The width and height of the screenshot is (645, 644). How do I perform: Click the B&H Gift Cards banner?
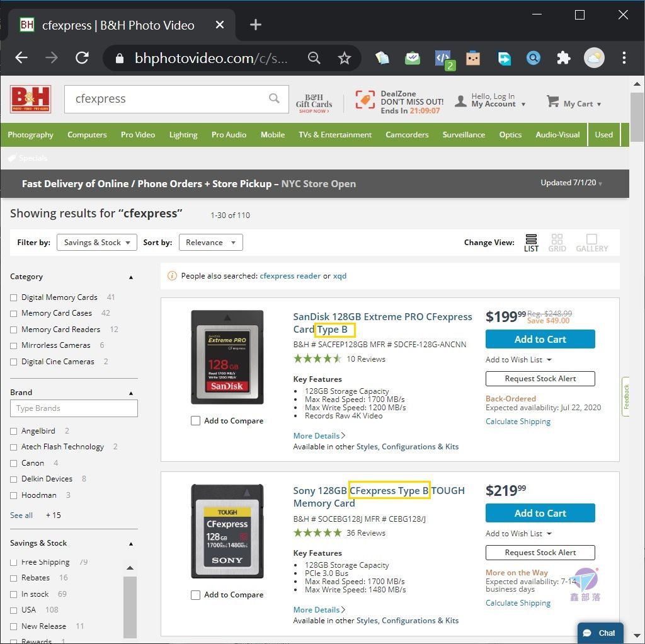tap(314, 103)
